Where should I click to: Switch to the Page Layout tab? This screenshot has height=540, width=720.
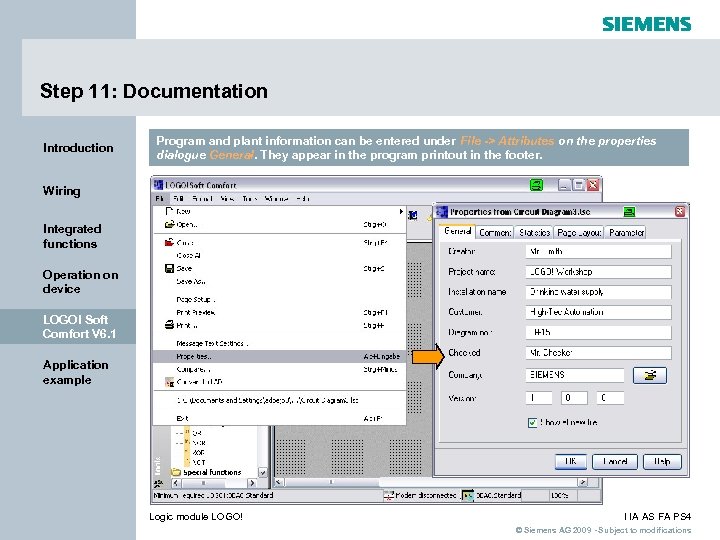click(x=579, y=233)
